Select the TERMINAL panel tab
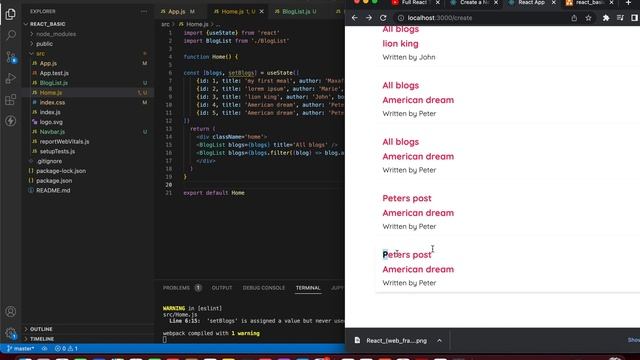640x360 pixels. click(308, 288)
